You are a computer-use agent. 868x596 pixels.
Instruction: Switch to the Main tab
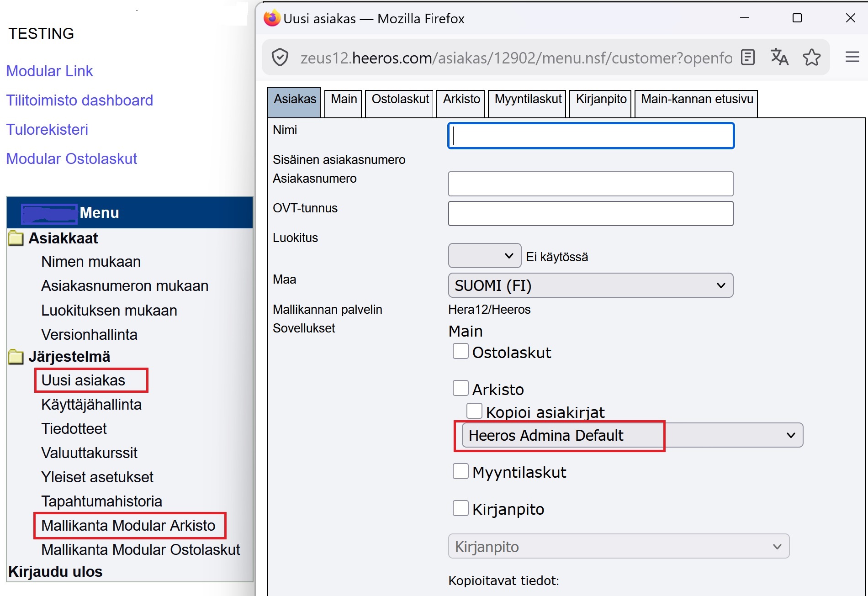tap(344, 103)
